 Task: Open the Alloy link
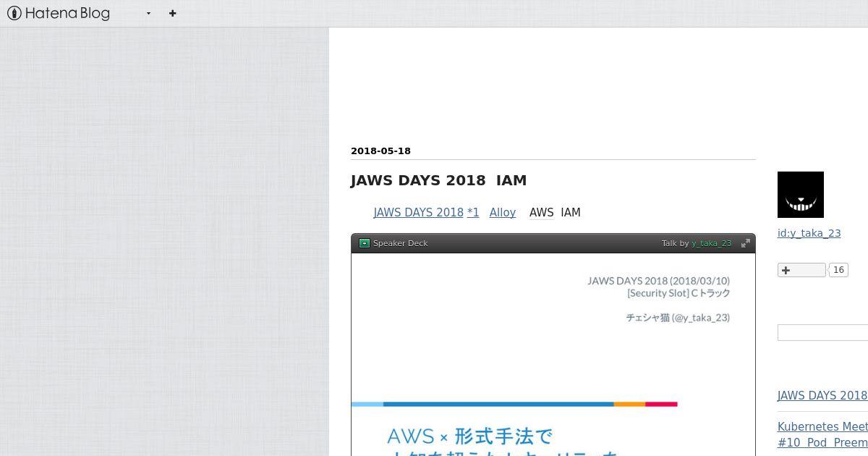[x=502, y=213]
